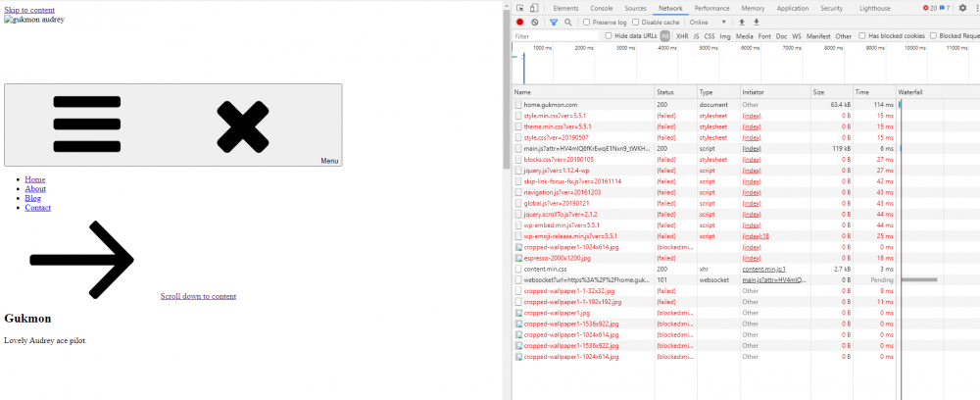Open DevTools settings gear
Screen dimensions: 980x400
[x=962, y=8]
